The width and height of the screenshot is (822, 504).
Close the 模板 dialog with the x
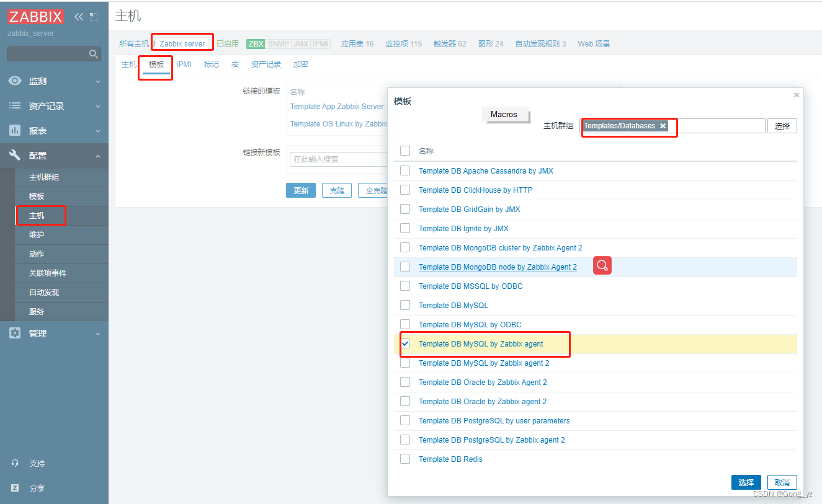click(x=797, y=95)
